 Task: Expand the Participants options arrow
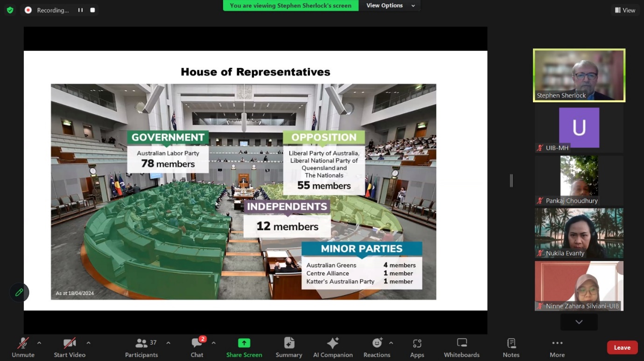tap(168, 343)
